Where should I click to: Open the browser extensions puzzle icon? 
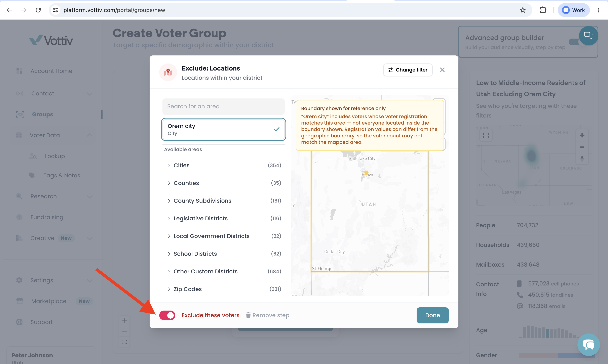543,10
